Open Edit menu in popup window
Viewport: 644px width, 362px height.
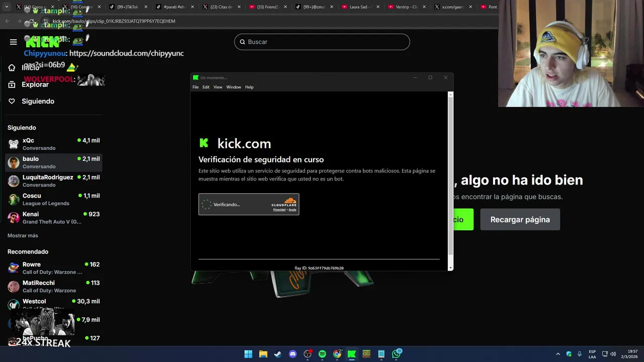(x=206, y=87)
